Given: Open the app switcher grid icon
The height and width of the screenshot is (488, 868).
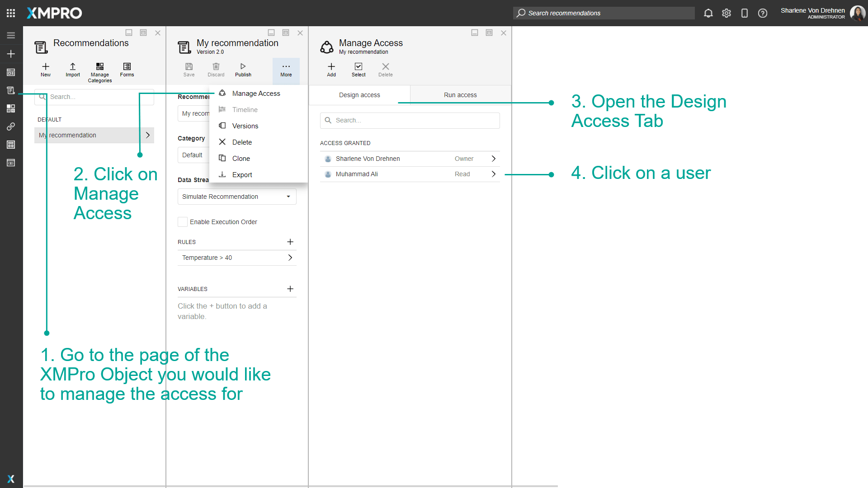Looking at the screenshot, I should click(x=10, y=13).
